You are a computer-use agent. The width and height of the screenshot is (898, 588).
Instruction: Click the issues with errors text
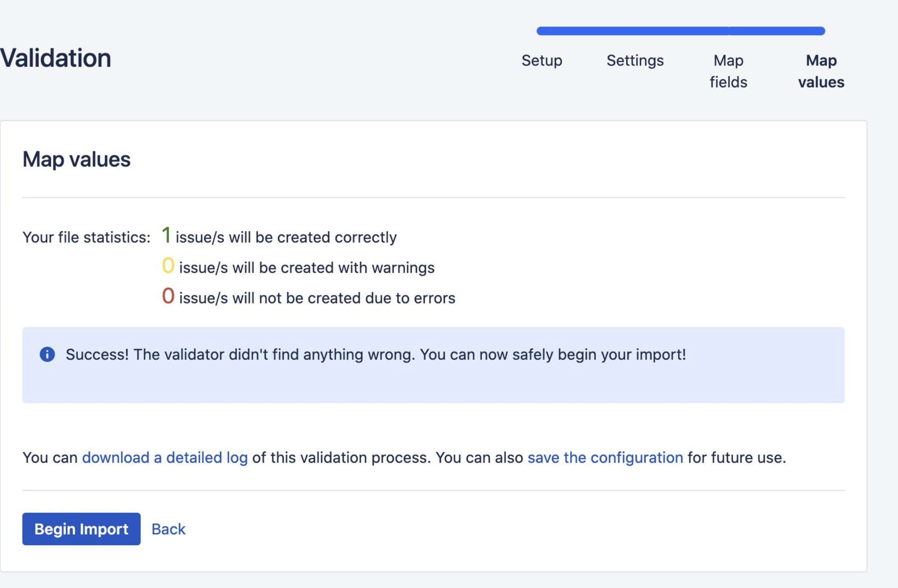pyautogui.click(x=317, y=298)
